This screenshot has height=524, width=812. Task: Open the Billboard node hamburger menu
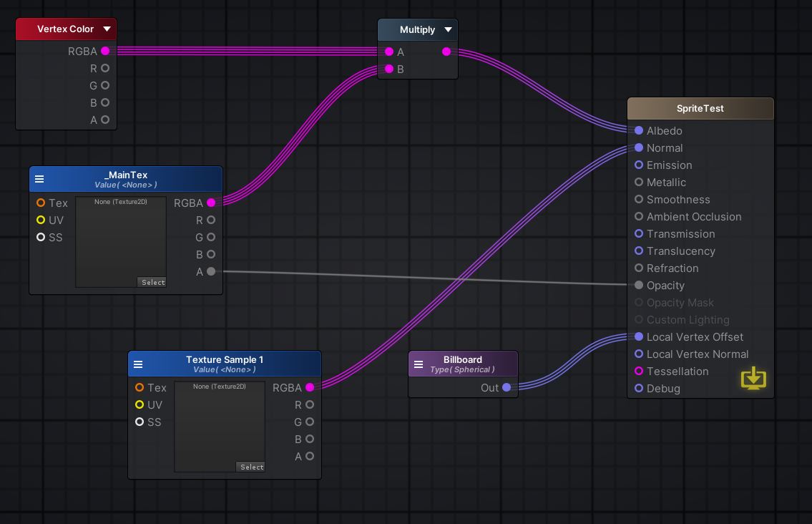(x=419, y=364)
